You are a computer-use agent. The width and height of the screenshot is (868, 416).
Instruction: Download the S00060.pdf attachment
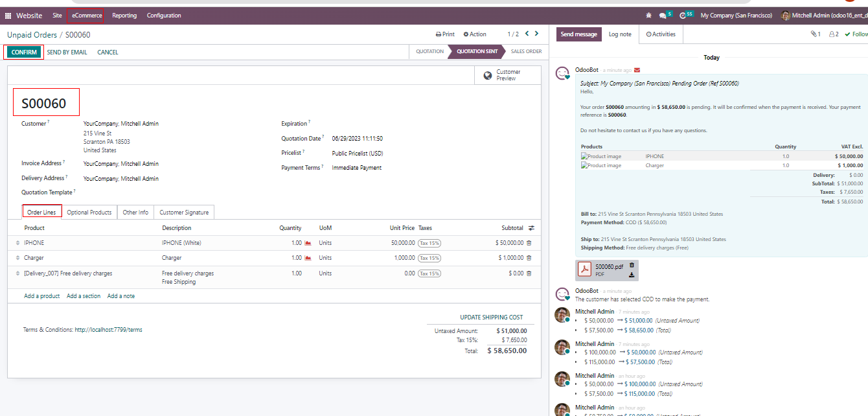[632, 275]
